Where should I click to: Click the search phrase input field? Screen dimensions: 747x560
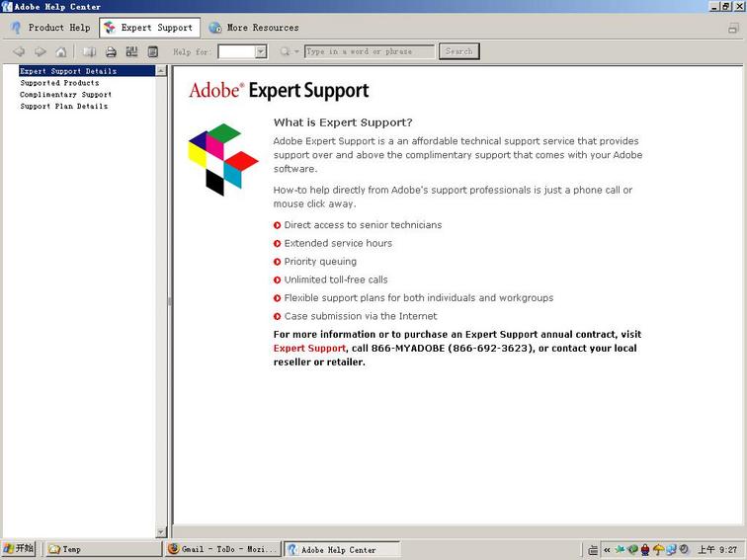pyautogui.click(x=370, y=51)
